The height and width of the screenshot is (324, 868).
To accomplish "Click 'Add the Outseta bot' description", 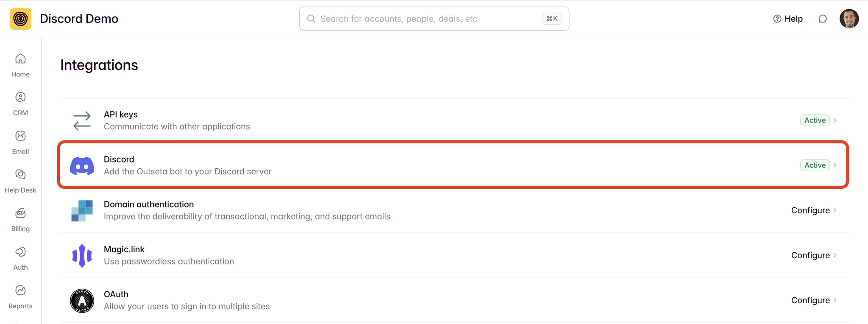I will tap(188, 171).
